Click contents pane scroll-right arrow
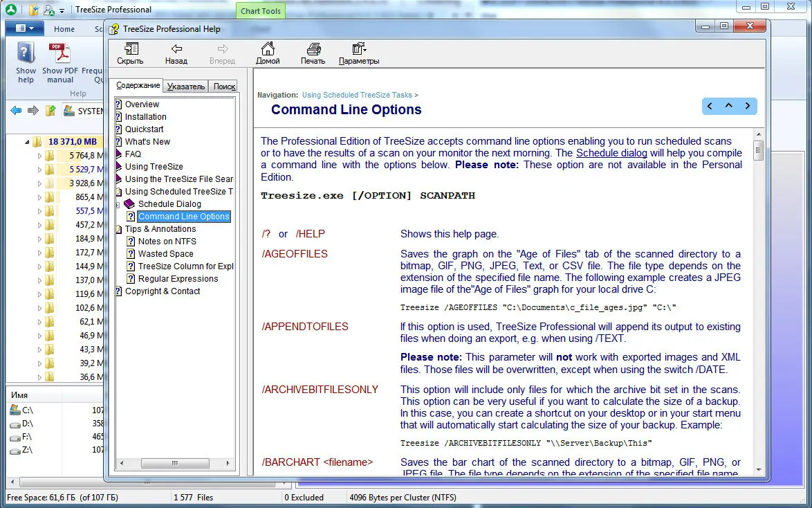 pos(228,463)
